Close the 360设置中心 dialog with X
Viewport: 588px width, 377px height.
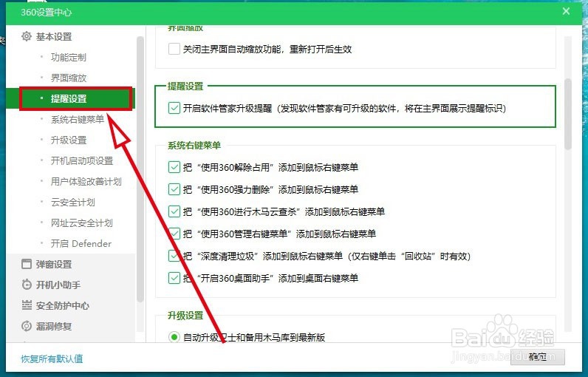tap(566, 11)
